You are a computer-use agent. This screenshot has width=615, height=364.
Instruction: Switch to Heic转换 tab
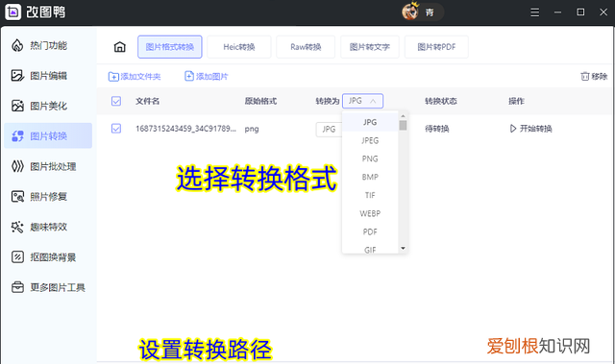[239, 47]
